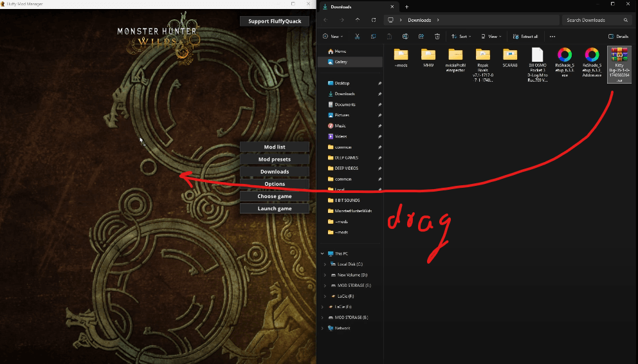Screen dimensions: 638x364
Task: Click the Back arrow in File Explorer
Action: coord(325,20)
